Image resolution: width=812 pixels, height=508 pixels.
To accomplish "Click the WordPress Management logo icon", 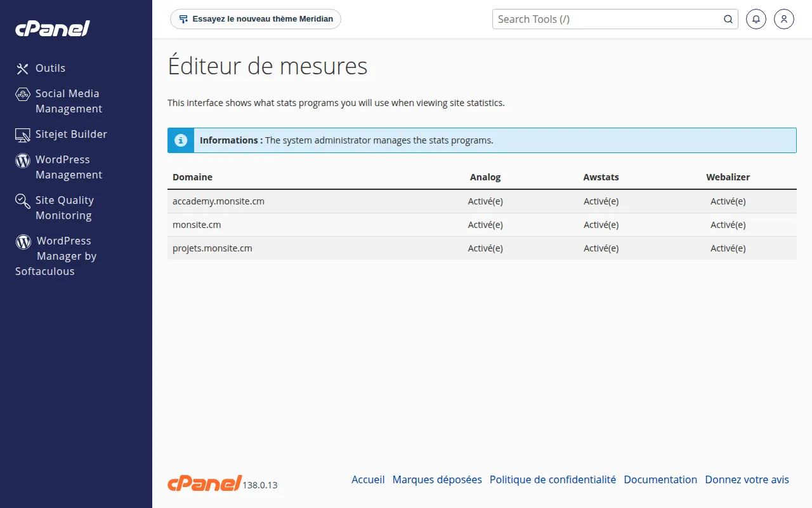I will (23, 160).
